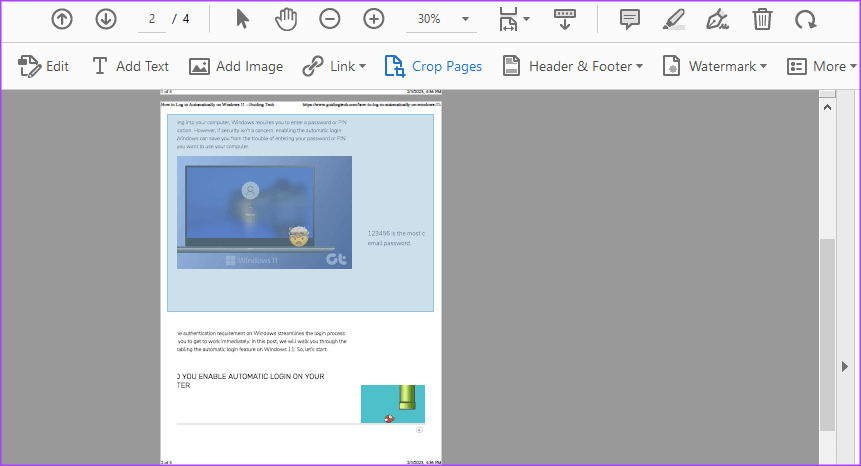Activate the hand pan tool
The image size is (861, 466).
[x=286, y=19]
